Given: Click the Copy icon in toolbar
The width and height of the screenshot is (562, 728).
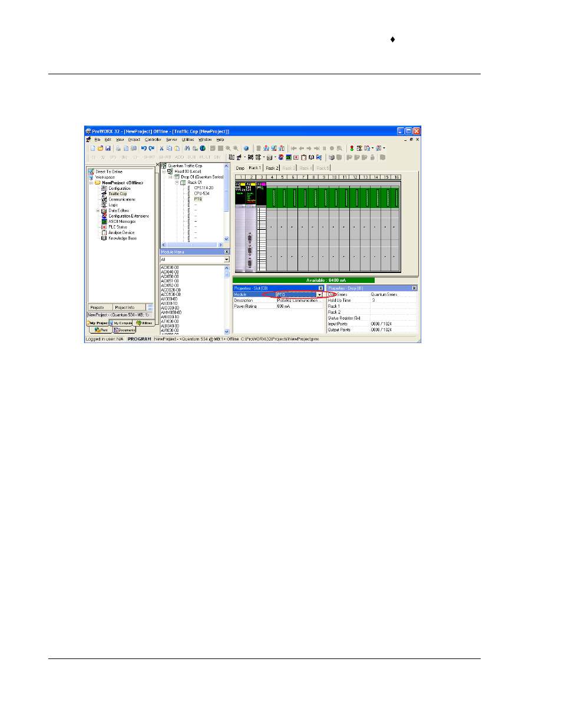Looking at the screenshot, I should (x=169, y=149).
